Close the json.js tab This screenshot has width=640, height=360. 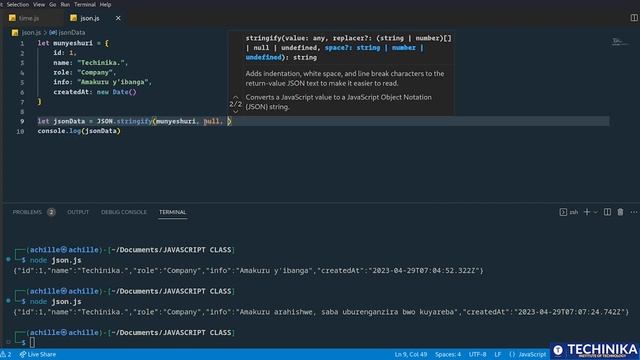118,18
